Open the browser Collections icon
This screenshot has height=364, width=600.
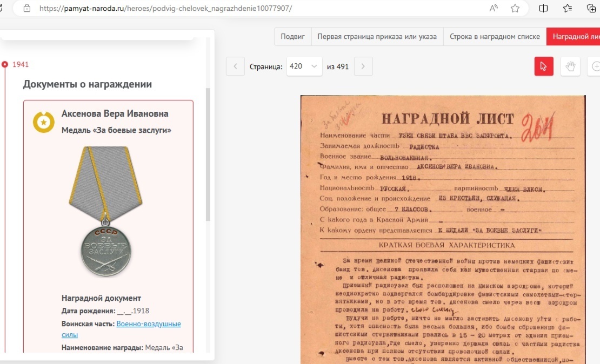pyautogui.click(x=591, y=8)
